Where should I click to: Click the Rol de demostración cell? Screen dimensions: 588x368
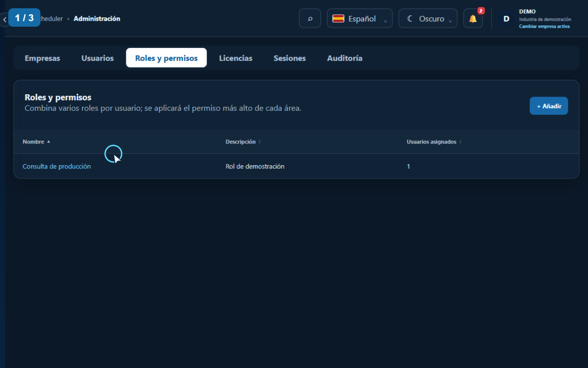(x=255, y=167)
